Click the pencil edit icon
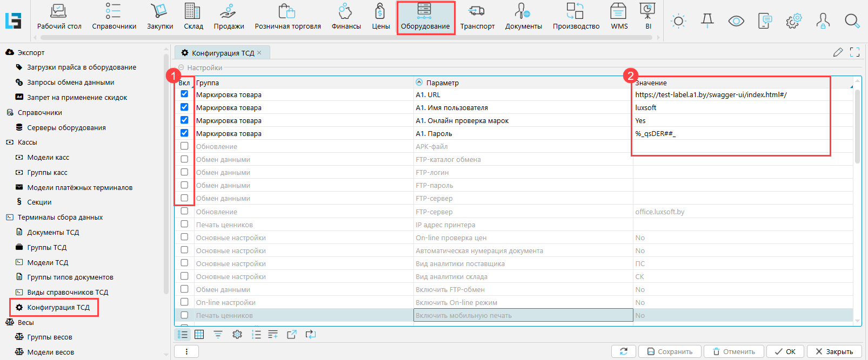Image resolution: width=868 pixels, height=360 pixels. tap(838, 52)
